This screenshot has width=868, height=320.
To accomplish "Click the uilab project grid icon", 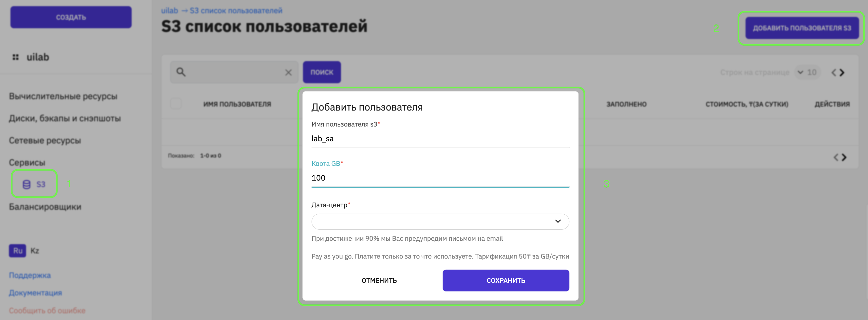I will [x=15, y=57].
